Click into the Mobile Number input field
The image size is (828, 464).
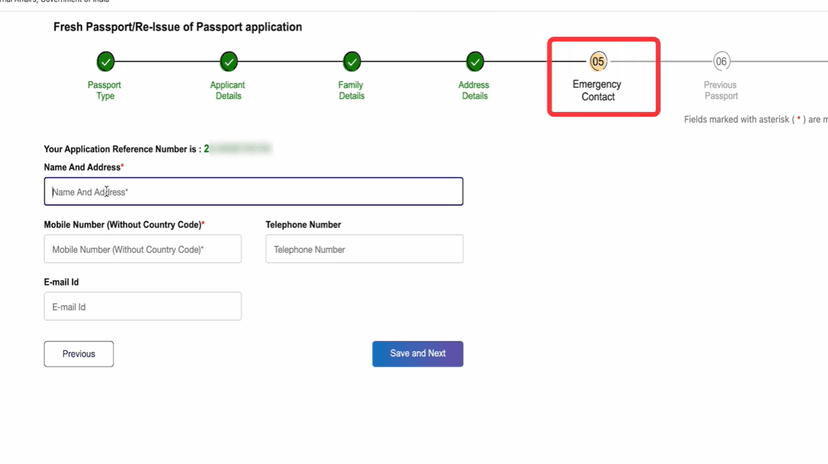click(142, 249)
